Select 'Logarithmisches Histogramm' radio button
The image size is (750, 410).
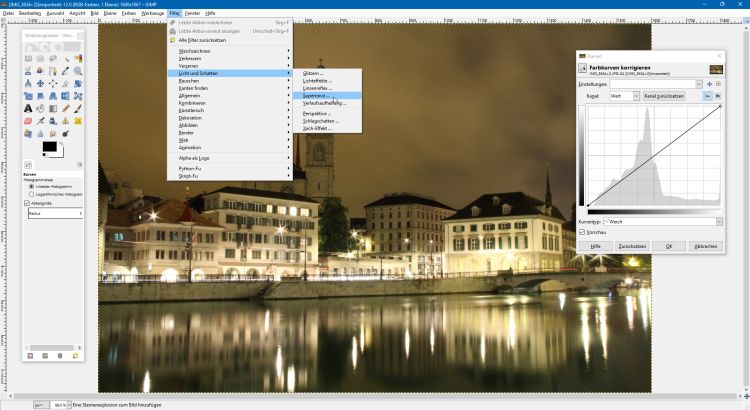pos(31,194)
